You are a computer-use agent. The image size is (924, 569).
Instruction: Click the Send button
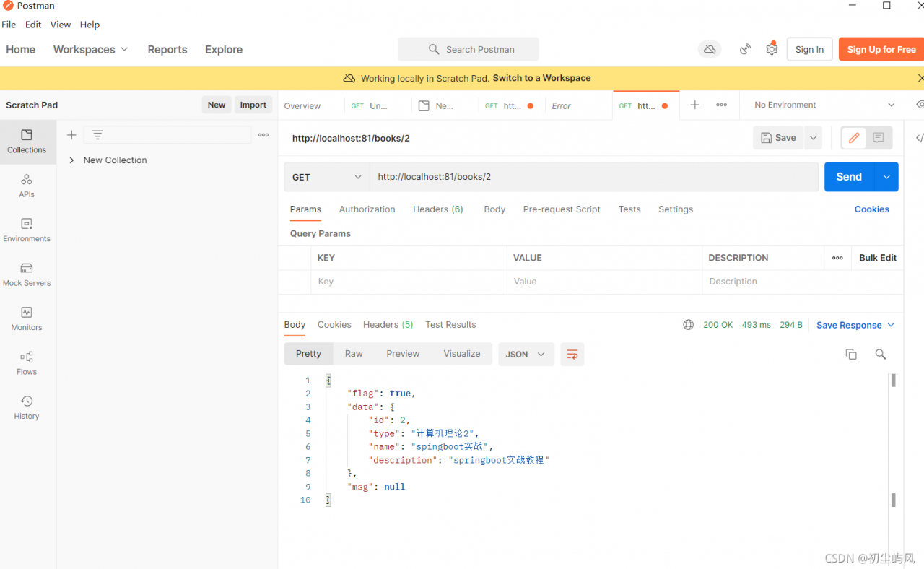click(x=849, y=177)
